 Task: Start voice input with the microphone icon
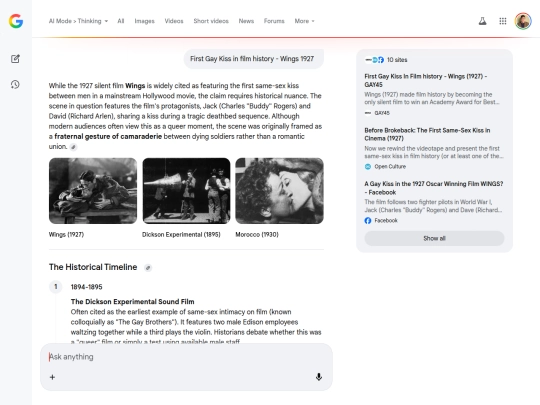click(x=319, y=377)
